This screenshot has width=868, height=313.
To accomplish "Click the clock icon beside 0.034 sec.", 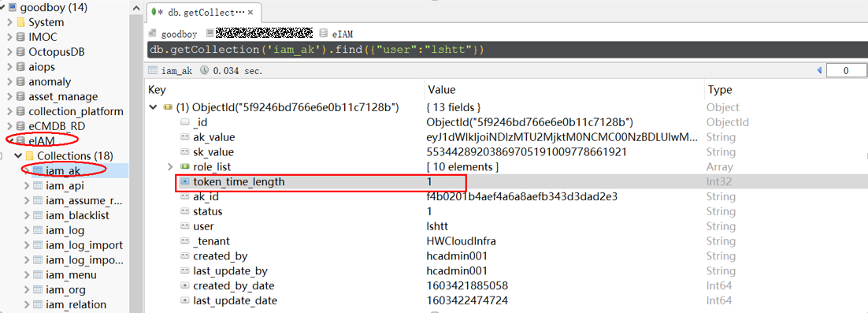I will [x=204, y=71].
